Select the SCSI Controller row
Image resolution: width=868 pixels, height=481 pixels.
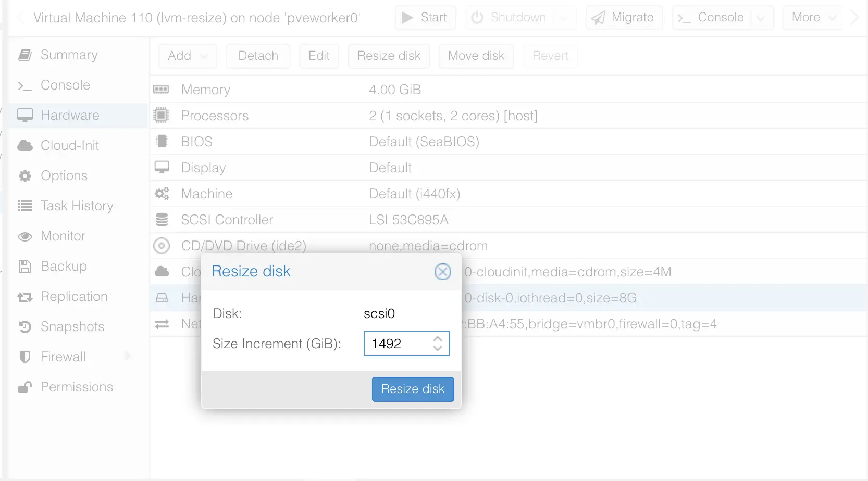point(509,220)
